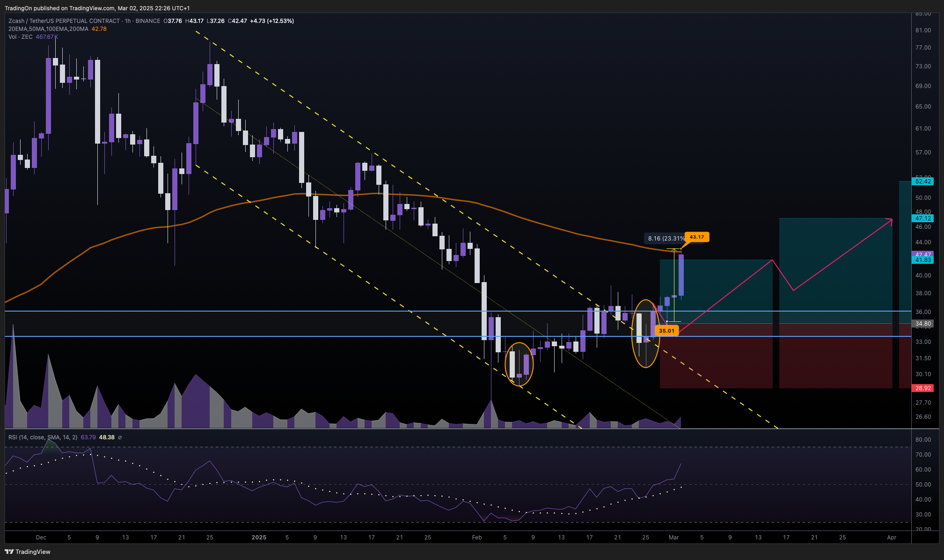
Task: Click the 2025 label on the time axis
Action: [x=259, y=538]
